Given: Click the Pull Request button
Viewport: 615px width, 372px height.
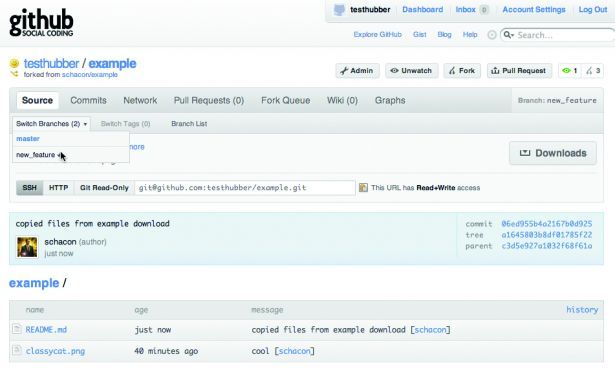Looking at the screenshot, I should pos(519,71).
